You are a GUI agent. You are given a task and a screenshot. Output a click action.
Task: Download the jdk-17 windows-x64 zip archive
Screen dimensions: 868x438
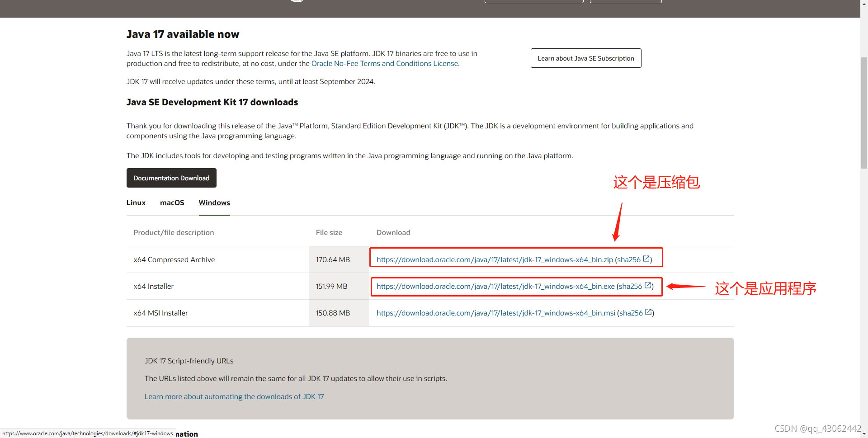(x=495, y=260)
